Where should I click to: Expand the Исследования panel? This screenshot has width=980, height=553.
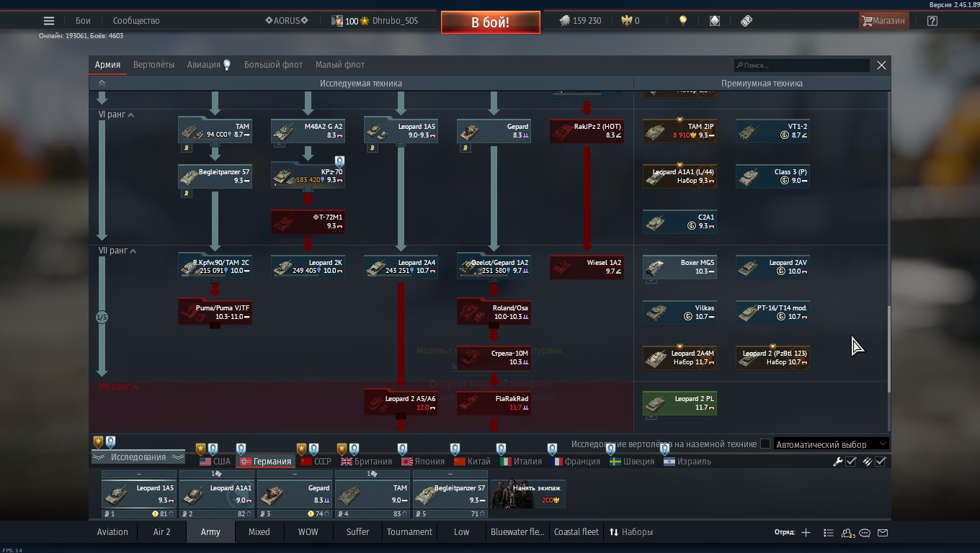(x=138, y=457)
